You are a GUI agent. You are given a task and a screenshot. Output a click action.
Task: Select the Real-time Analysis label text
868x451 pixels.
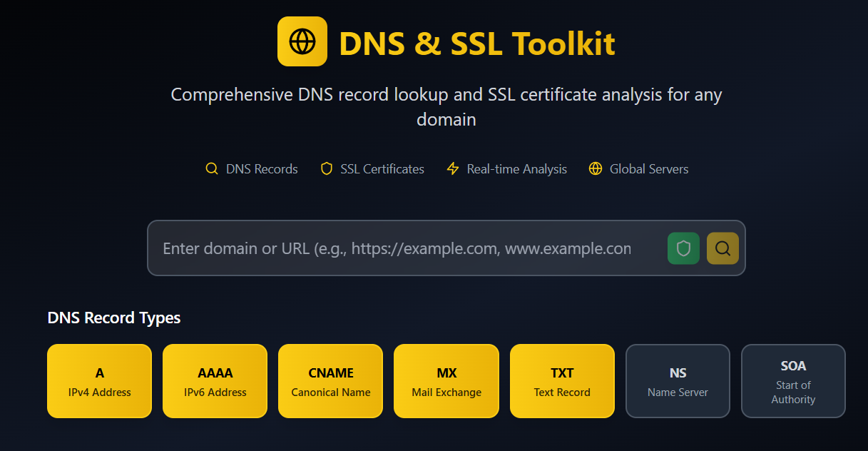(516, 169)
